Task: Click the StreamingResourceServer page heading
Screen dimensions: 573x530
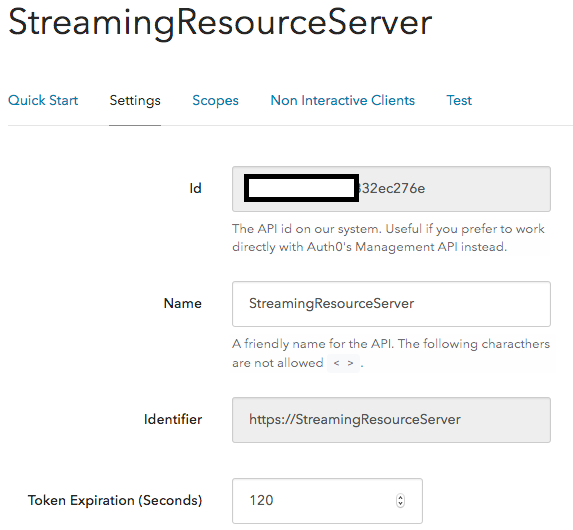Action: tap(220, 23)
